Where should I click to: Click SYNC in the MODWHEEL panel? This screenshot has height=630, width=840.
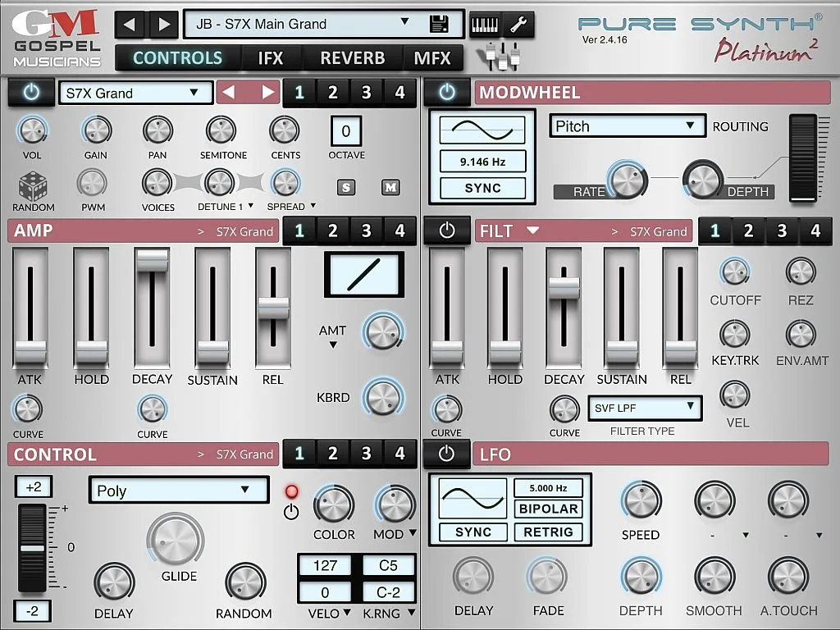pos(482,188)
